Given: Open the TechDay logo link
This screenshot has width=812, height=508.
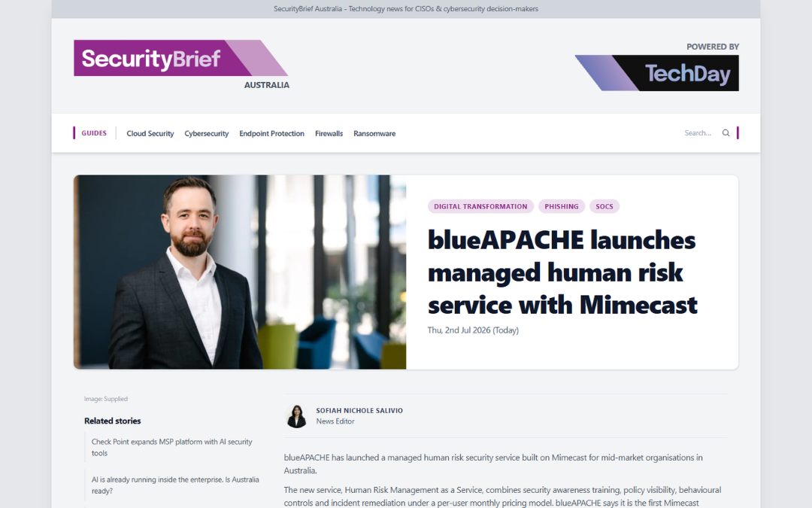Looking at the screenshot, I should (656, 72).
